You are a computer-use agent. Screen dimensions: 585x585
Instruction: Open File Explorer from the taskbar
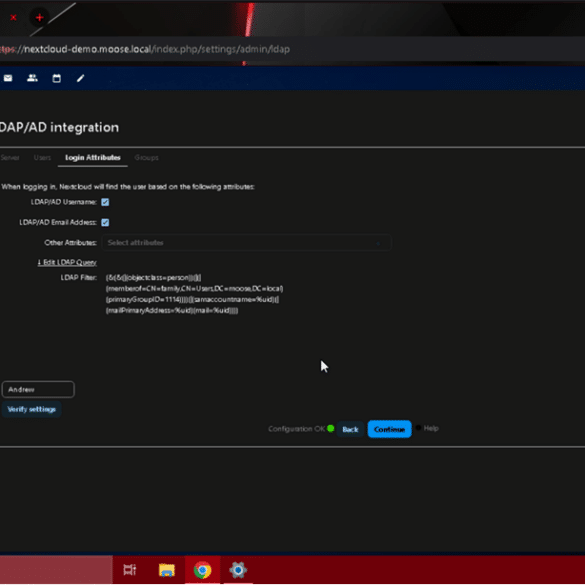(x=166, y=570)
